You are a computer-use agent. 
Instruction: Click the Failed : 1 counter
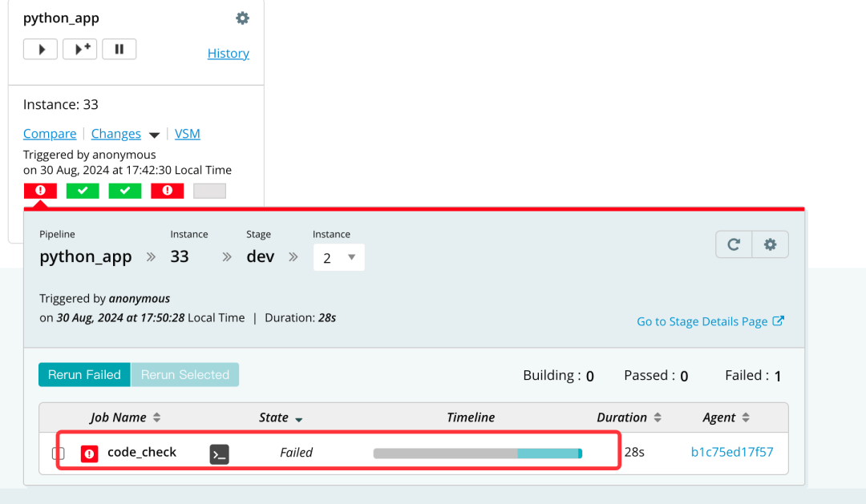pos(753,376)
